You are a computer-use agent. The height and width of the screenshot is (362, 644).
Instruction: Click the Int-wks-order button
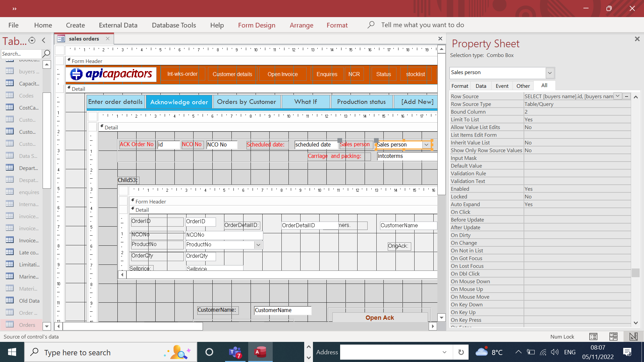[x=182, y=74]
